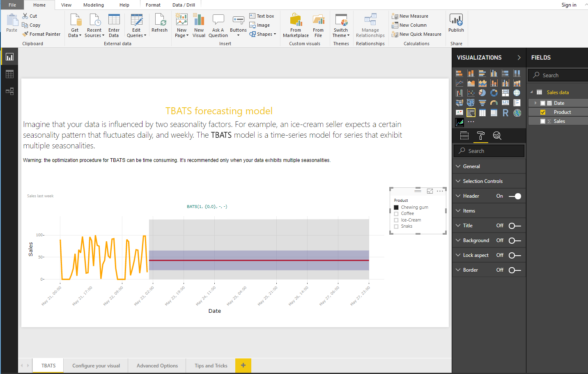Insert a Text box
588x374 pixels.
262,16
